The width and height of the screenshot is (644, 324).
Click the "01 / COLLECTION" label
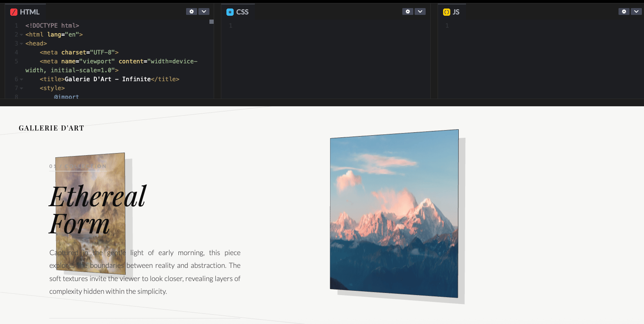[x=78, y=166]
